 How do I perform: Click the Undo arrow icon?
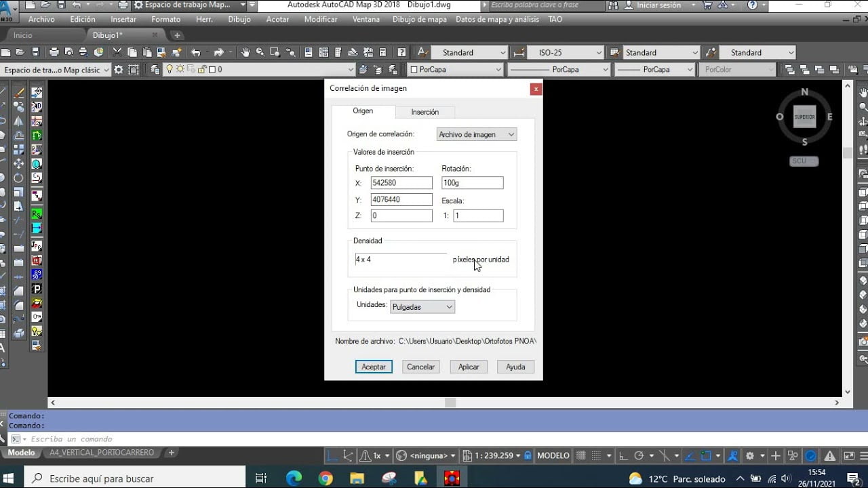pyautogui.click(x=196, y=52)
